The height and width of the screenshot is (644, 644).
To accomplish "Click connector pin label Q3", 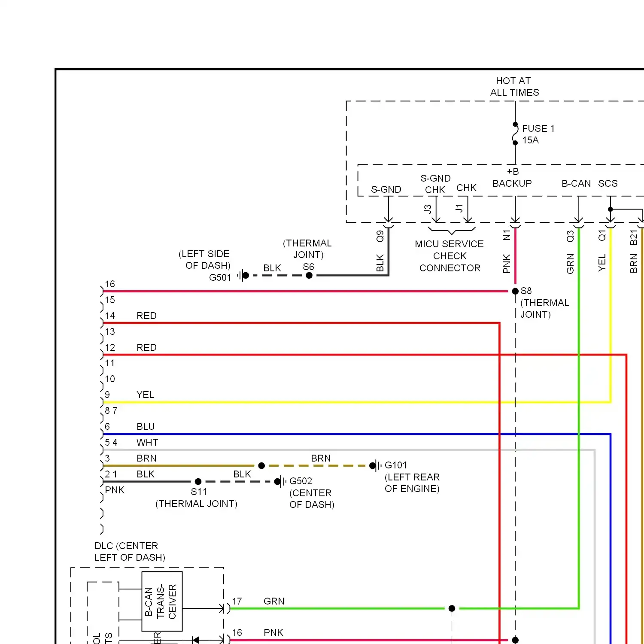I will tap(570, 236).
